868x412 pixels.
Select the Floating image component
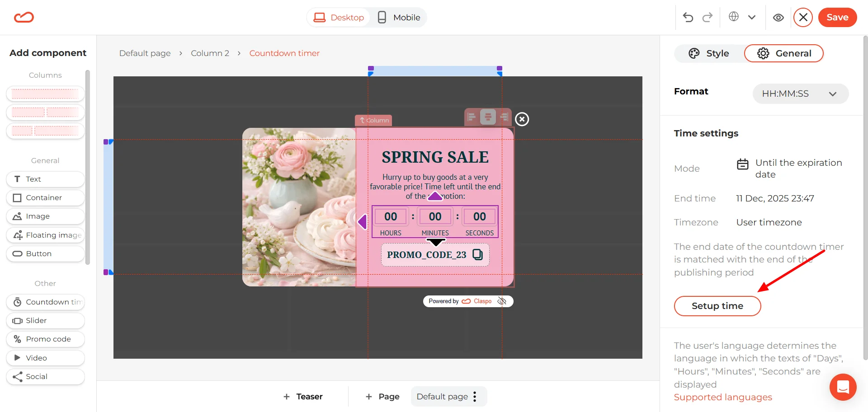45,235
